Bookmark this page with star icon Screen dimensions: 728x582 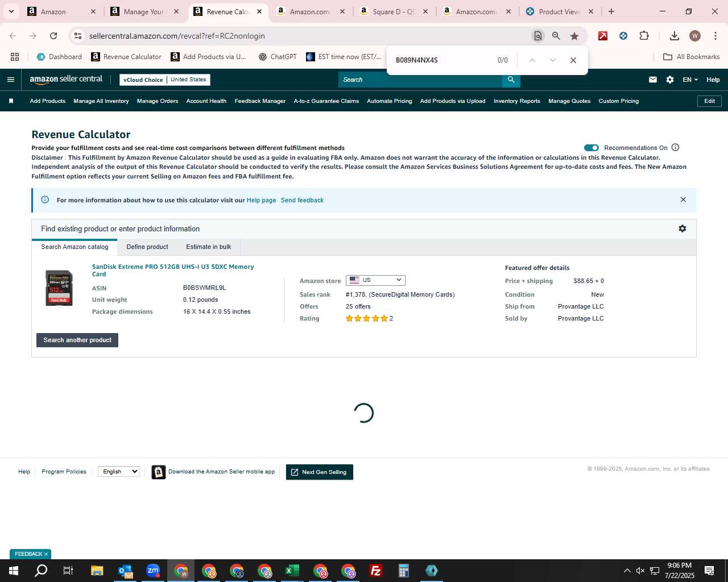click(x=574, y=36)
